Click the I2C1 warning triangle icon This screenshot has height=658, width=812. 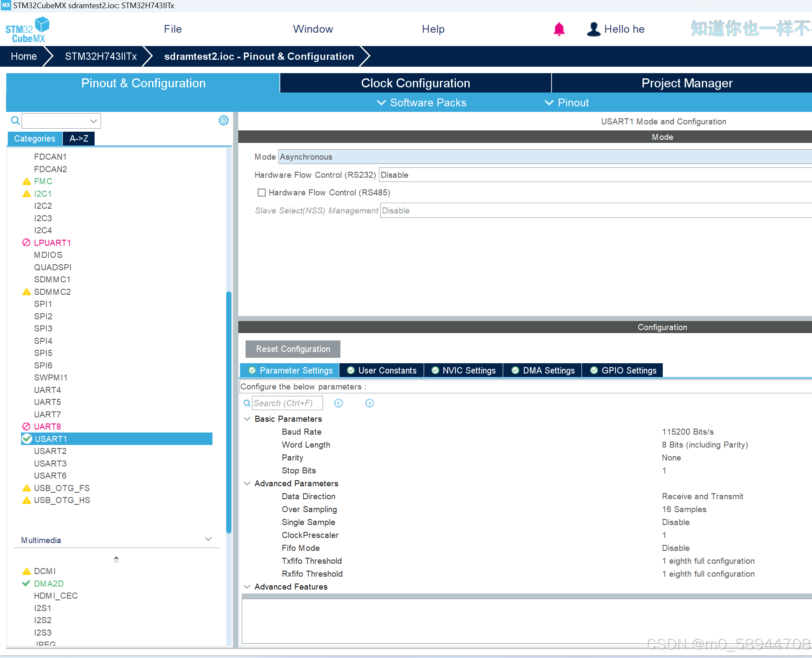27,194
